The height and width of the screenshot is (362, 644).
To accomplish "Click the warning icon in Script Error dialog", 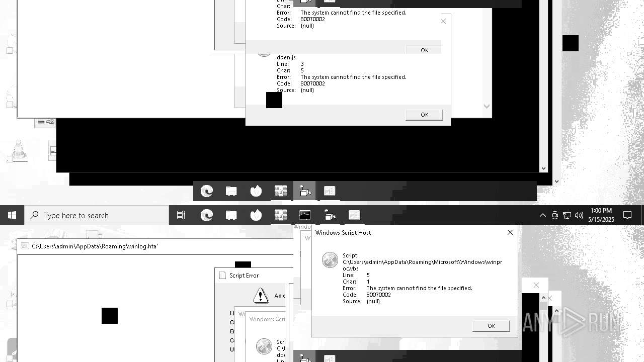I will 261,296.
